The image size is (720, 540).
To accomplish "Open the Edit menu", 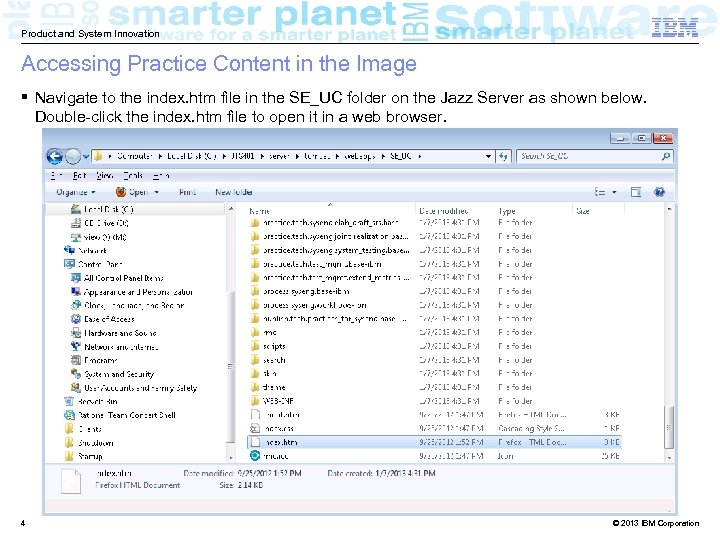I will (79, 175).
